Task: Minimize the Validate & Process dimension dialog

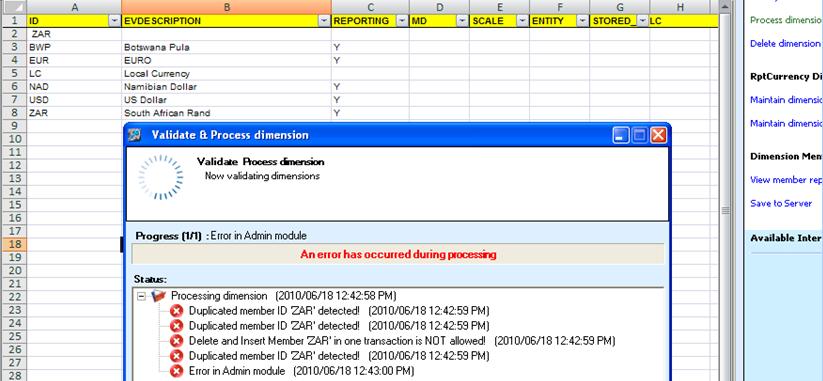Action: [x=621, y=135]
